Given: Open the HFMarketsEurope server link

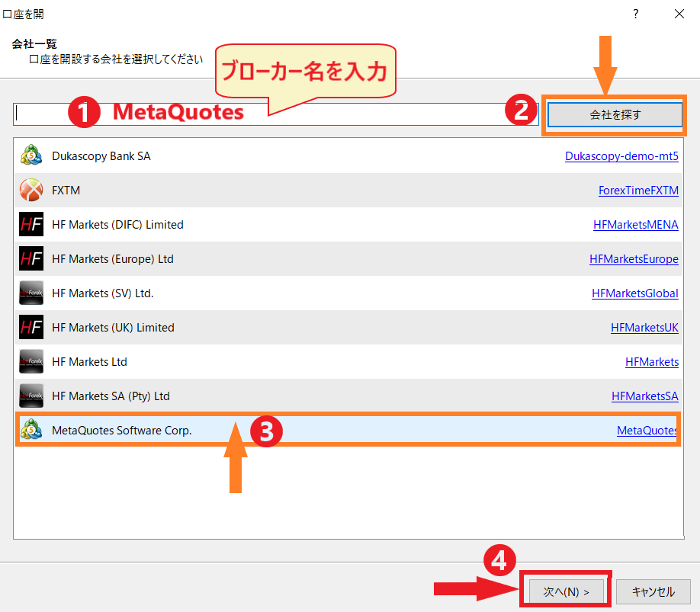Looking at the screenshot, I should pyautogui.click(x=634, y=259).
